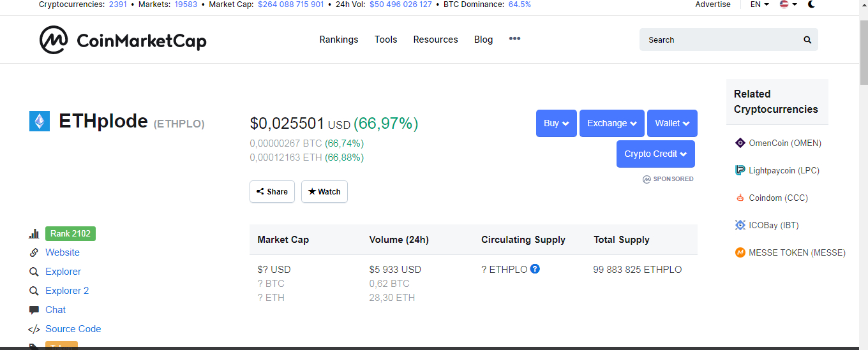The image size is (868, 350).
Task: Click the Advertise link
Action: point(713,4)
